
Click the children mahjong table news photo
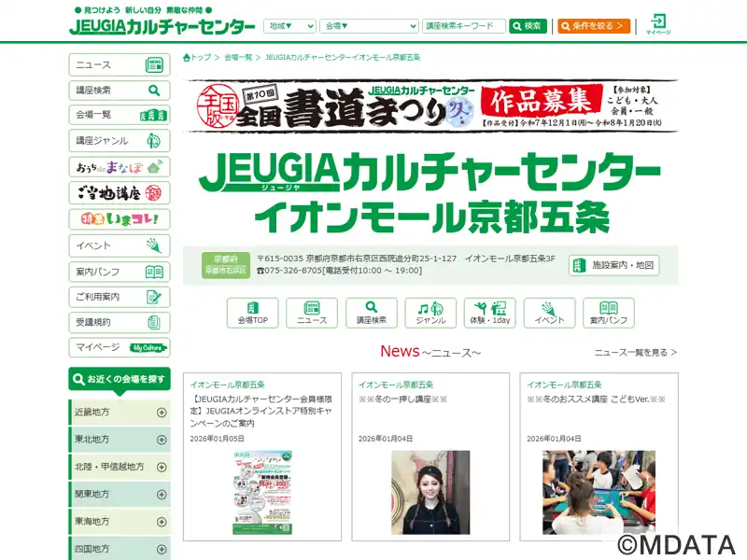(599, 493)
